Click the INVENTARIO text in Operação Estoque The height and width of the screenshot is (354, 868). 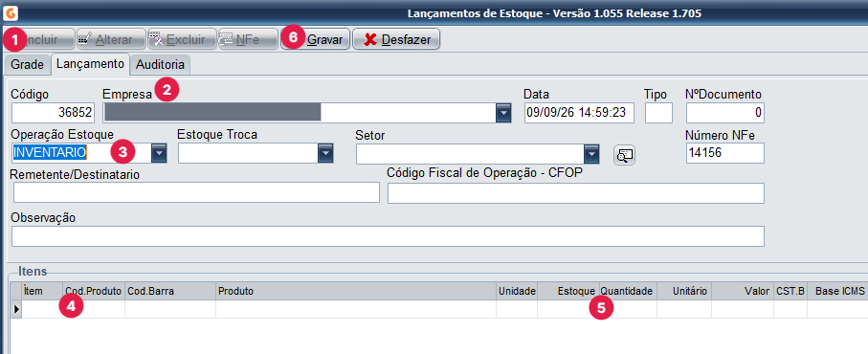coord(50,152)
